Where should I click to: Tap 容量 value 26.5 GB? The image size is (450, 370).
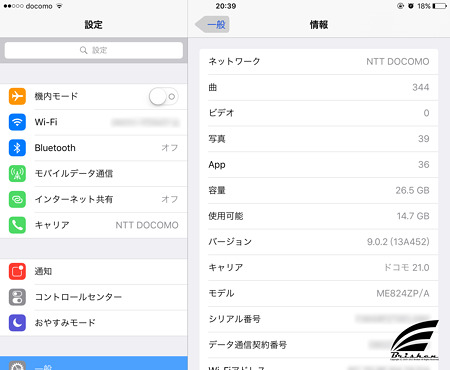pyautogui.click(x=412, y=190)
